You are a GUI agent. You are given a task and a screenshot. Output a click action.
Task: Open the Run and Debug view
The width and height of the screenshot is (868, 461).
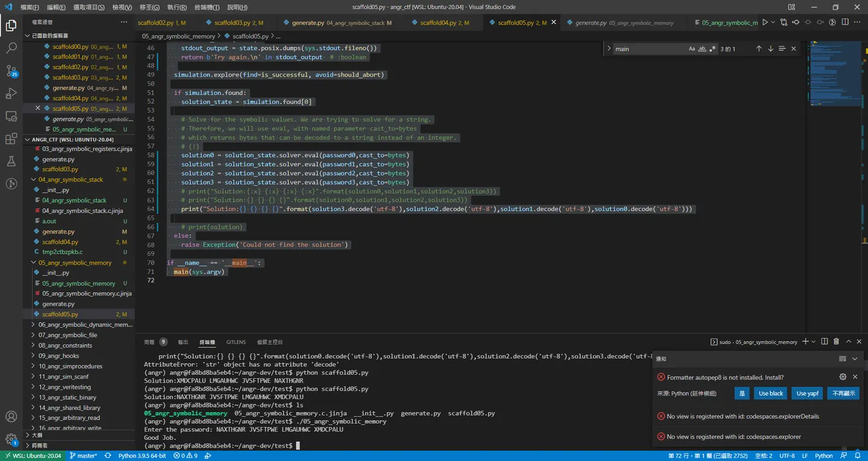point(11,93)
